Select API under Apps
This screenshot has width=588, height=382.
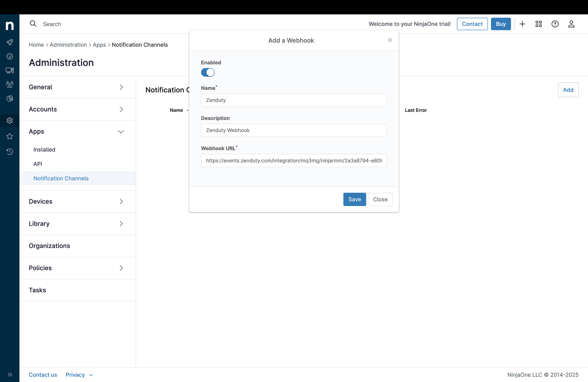(38, 164)
